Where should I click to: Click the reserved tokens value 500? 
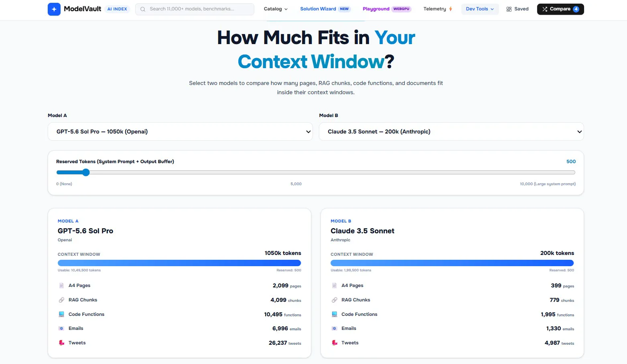pos(571,162)
